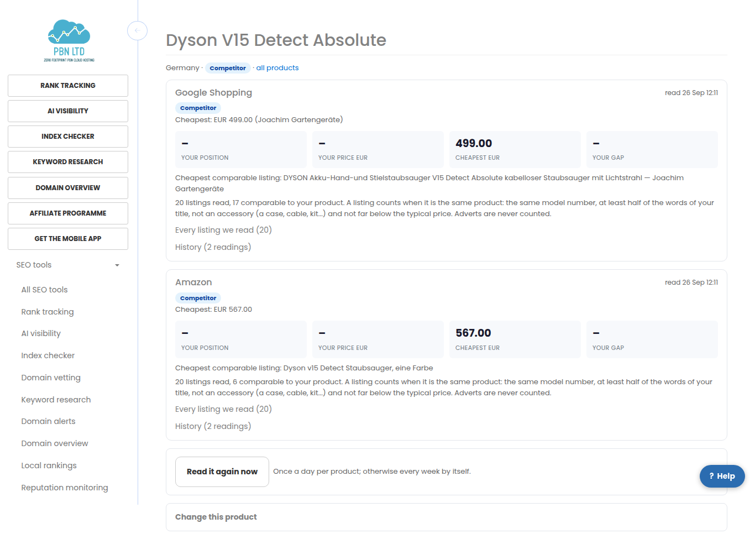The image size is (755, 560).
Task: Click Amazon Your Price EUR tile
Action: coord(378,339)
